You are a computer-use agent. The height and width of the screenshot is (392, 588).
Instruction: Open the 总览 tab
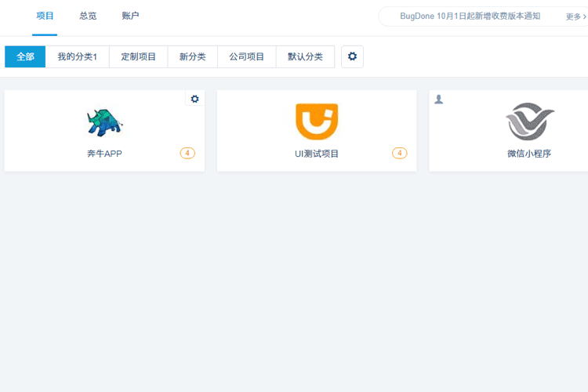[x=88, y=16]
